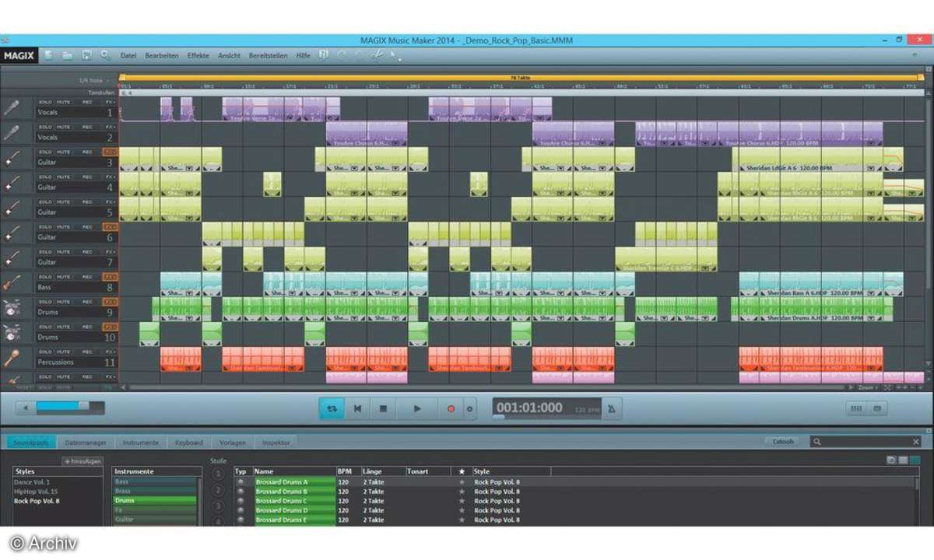
Task: Click the play button
Action: [416, 408]
